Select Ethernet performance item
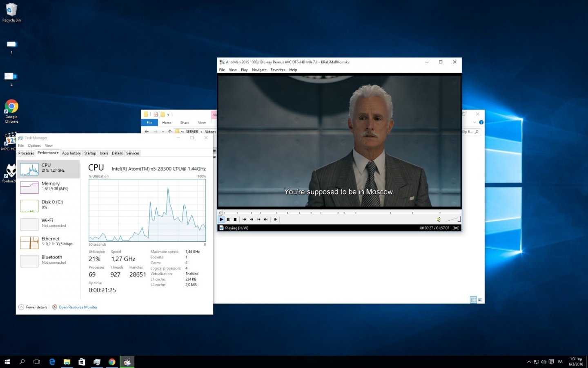The height and width of the screenshot is (368, 588). [x=49, y=242]
